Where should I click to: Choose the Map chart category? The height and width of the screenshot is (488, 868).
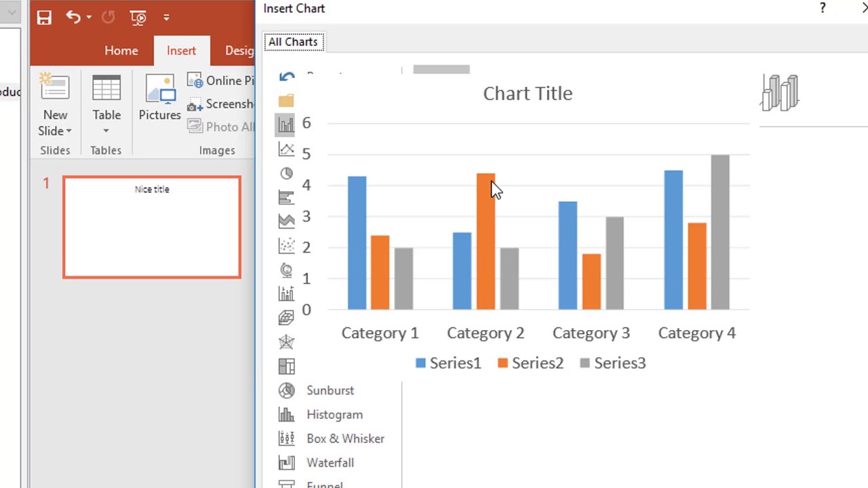pos(286,270)
